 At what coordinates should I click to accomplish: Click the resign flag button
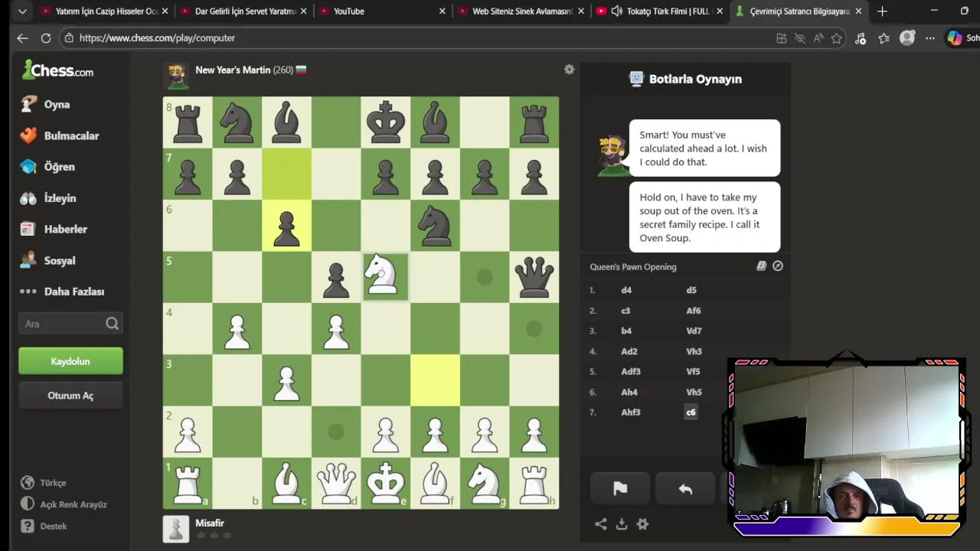620,489
